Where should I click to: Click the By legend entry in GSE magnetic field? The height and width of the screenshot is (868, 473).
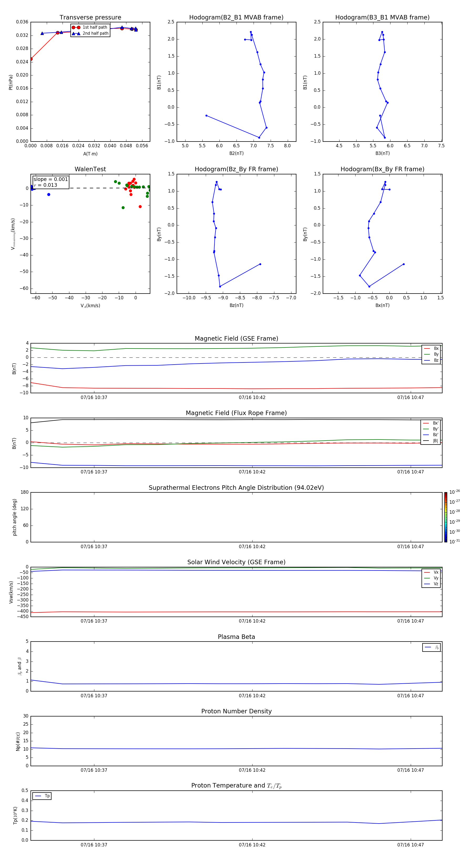click(x=431, y=354)
